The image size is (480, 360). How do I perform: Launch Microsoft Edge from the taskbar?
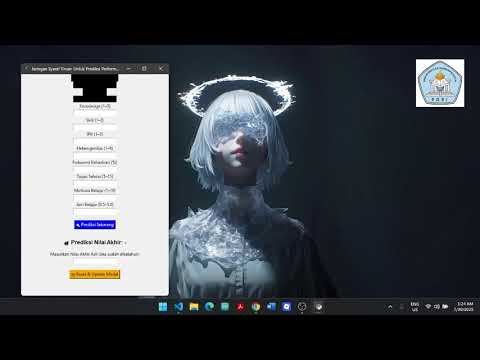click(x=209, y=307)
